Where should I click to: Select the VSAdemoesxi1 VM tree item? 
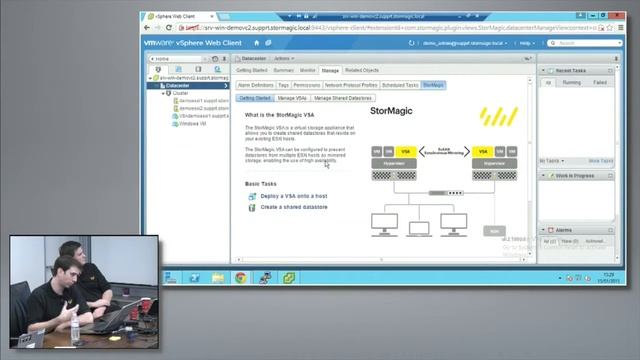(x=200, y=116)
